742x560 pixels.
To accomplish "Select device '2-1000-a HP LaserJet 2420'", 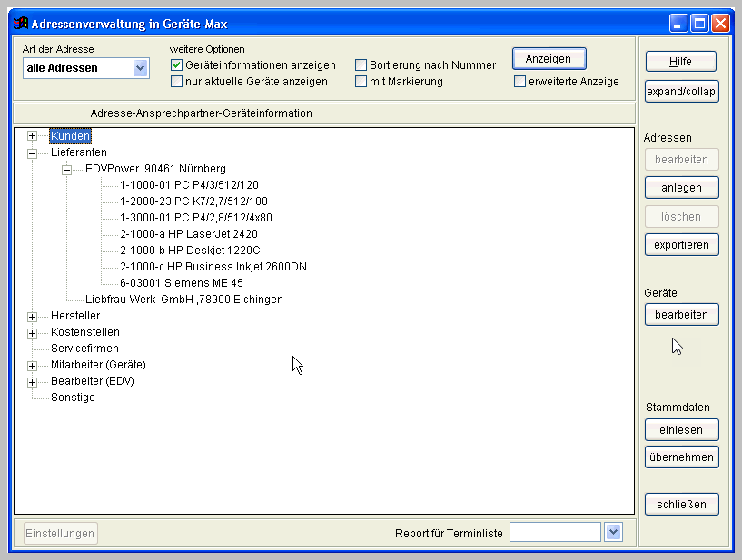I will pos(188,234).
